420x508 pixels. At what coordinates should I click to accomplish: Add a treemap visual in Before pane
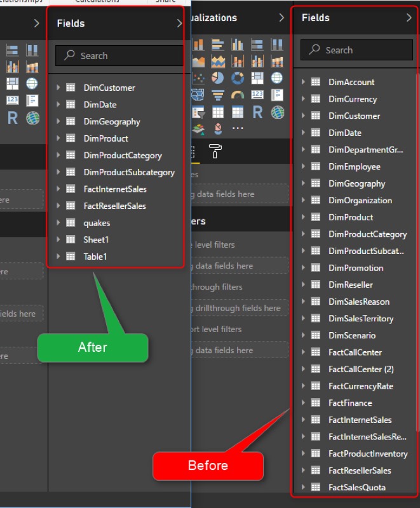coord(257,78)
